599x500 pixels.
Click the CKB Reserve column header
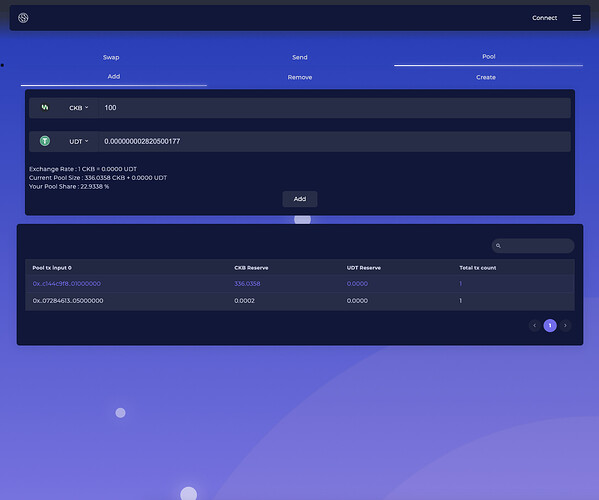point(251,268)
